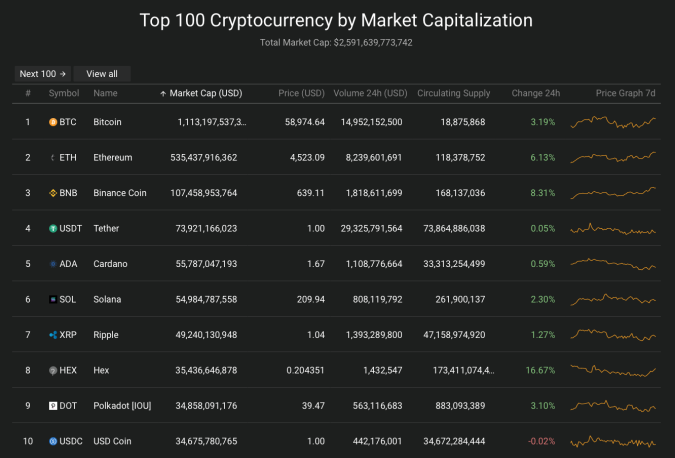
Task: Click the Ripple XRP coin icon
Action: point(53,335)
